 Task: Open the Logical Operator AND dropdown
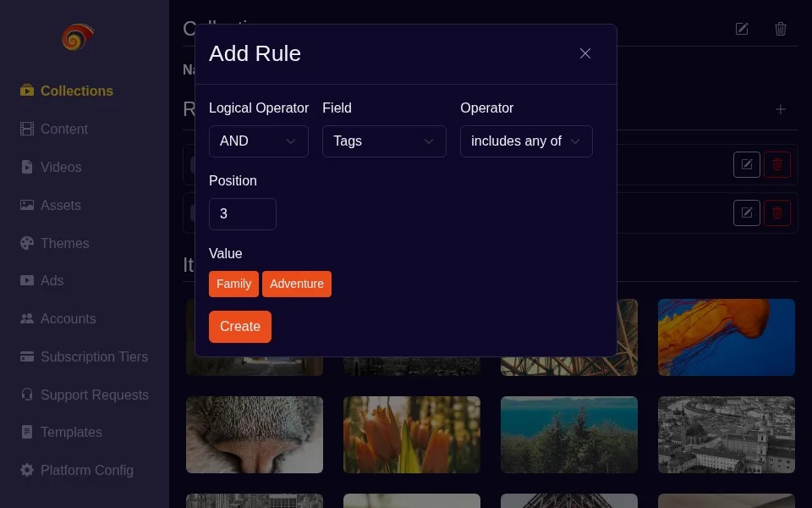(259, 141)
